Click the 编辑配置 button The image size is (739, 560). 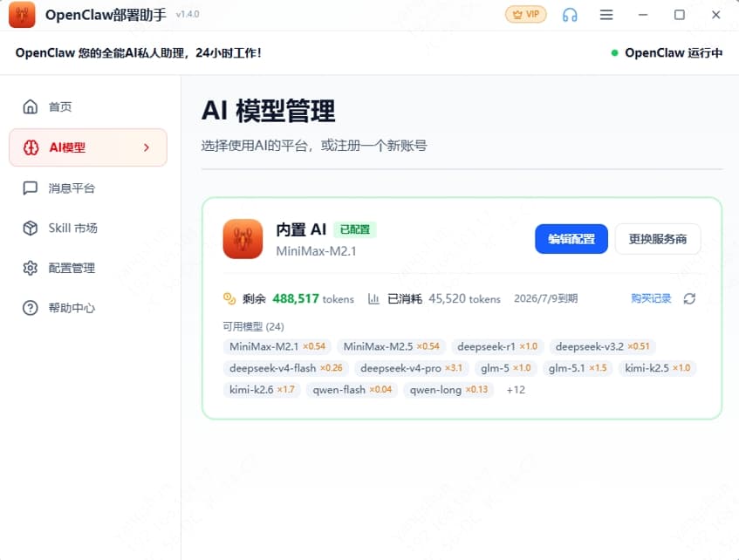[571, 239]
